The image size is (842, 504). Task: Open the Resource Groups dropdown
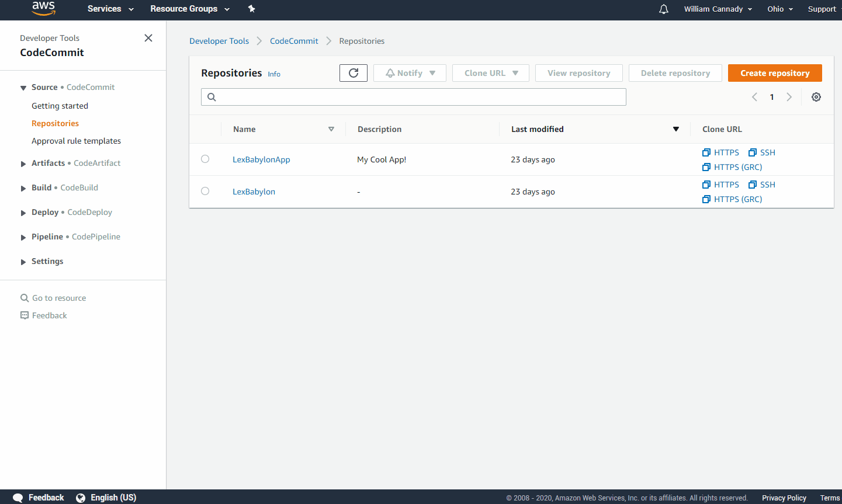190,9
